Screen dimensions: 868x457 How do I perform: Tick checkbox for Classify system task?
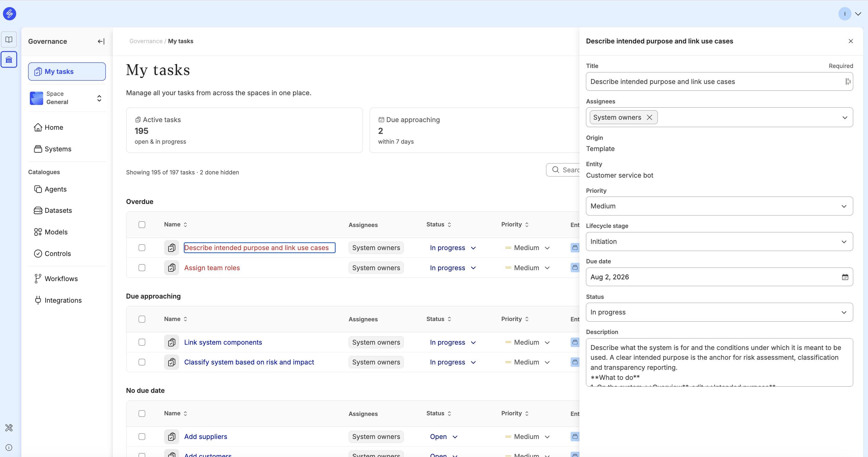pyautogui.click(x=142, y=362)
